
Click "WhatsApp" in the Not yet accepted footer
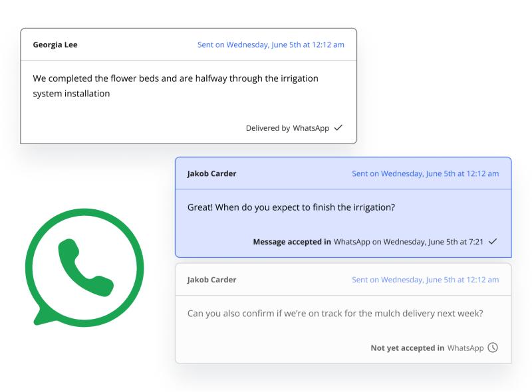coord(465,347)
